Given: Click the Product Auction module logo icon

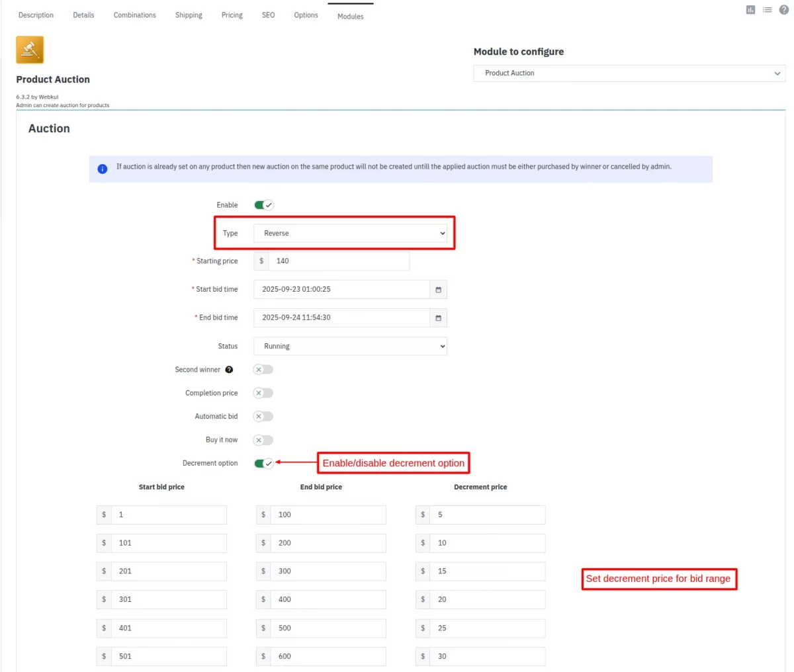Looking at the screenshot, I should (30, 50).
